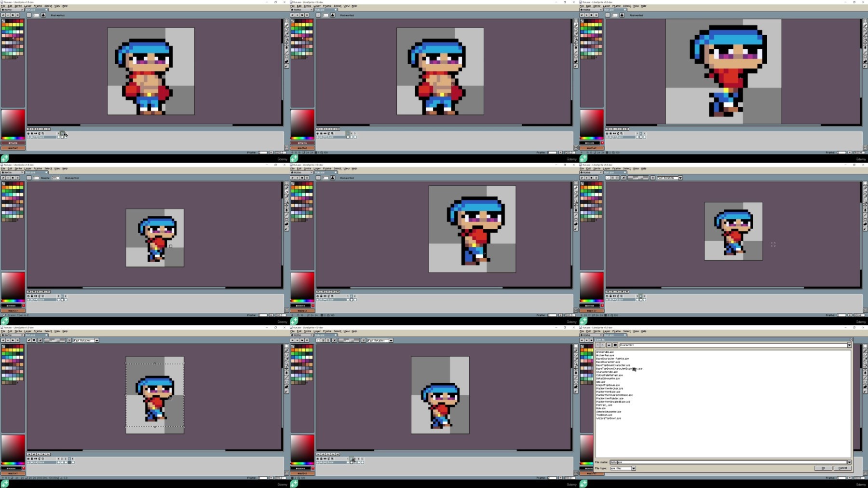This screenshot has width=868, height=488.
Task: Select the Pencil tool in top-left window
Action: [286, 25]
